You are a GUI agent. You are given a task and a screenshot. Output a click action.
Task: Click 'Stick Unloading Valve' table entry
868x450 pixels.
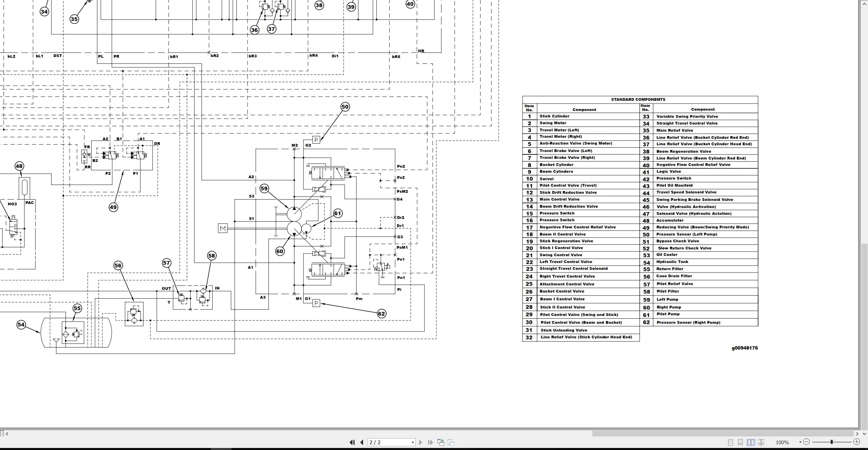(x=564, y=330)
